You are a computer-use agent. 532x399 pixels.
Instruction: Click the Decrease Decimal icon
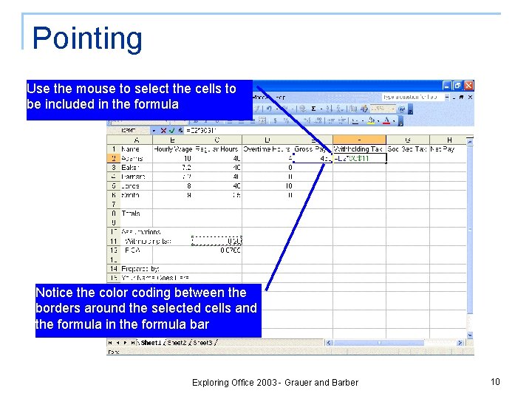click(318, 120)
